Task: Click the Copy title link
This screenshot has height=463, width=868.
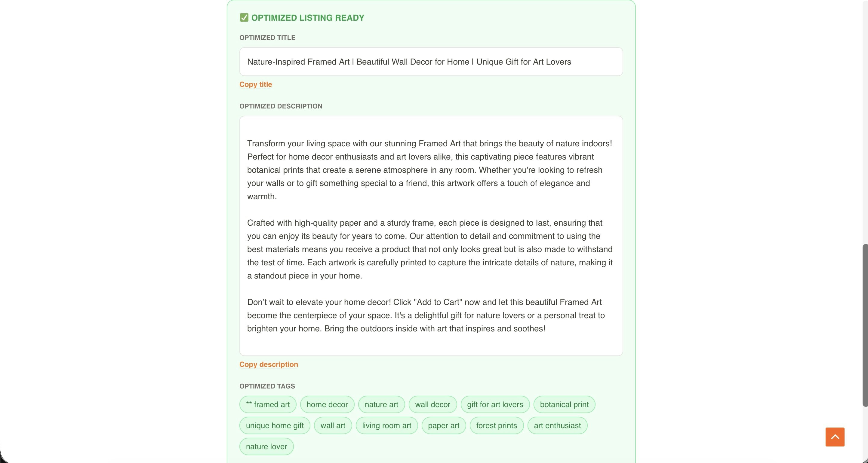Action: (x=255, y=84)
